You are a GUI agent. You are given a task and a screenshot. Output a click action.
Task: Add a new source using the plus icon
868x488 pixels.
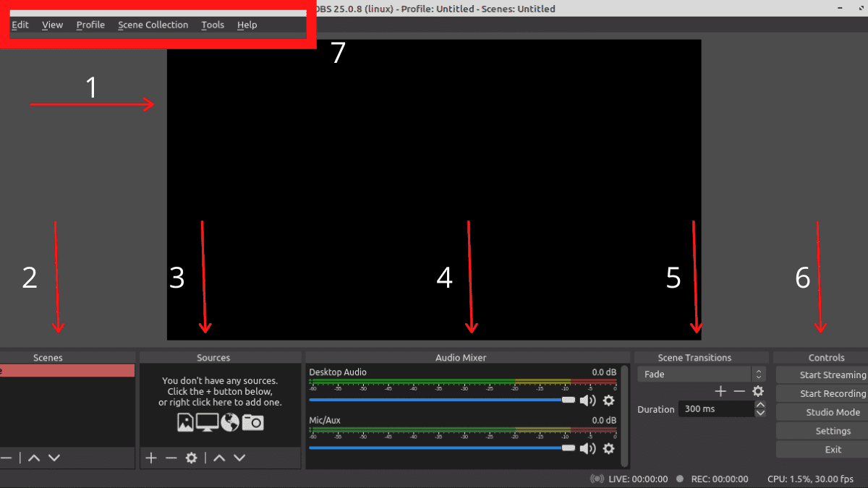click(150, 457)
